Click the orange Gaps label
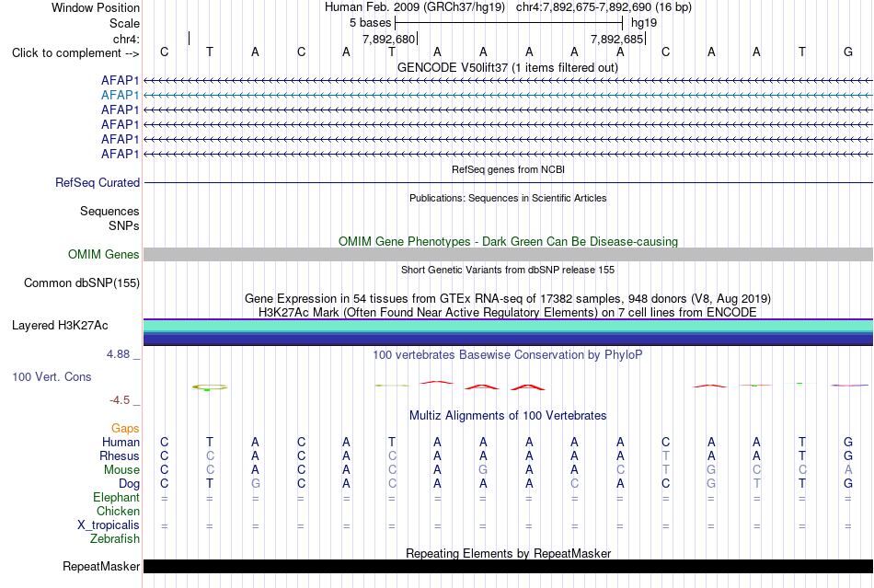The height and width of the screenshot is (588, 874). (125, 428)
